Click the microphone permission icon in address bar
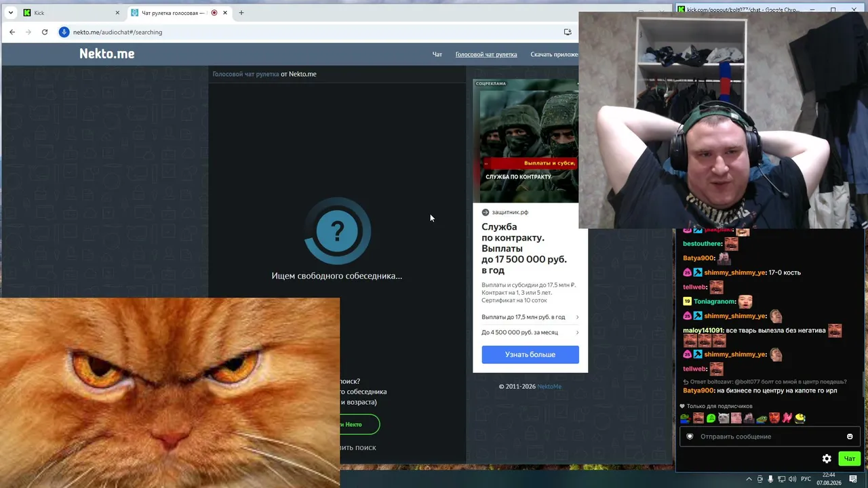868x488 pixels. click(x=64, y=32)
